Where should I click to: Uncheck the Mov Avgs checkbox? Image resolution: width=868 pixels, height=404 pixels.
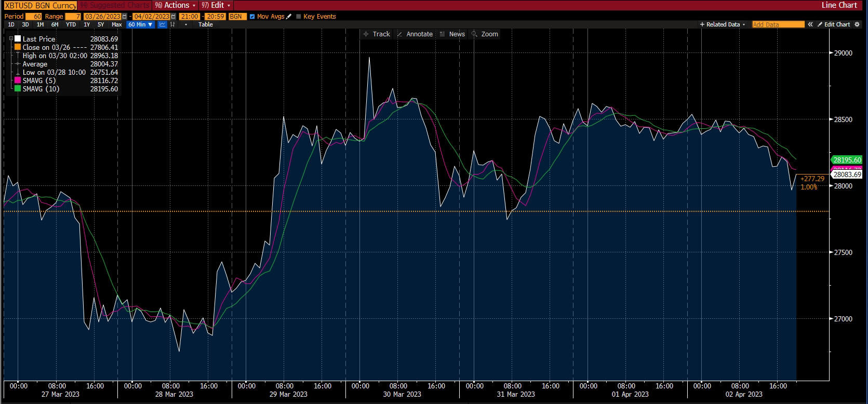click(252, 17)
